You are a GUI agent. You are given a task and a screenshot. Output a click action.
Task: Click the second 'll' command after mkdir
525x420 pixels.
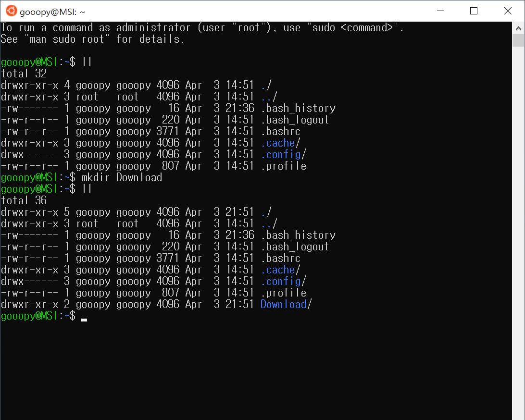(87, 189)
